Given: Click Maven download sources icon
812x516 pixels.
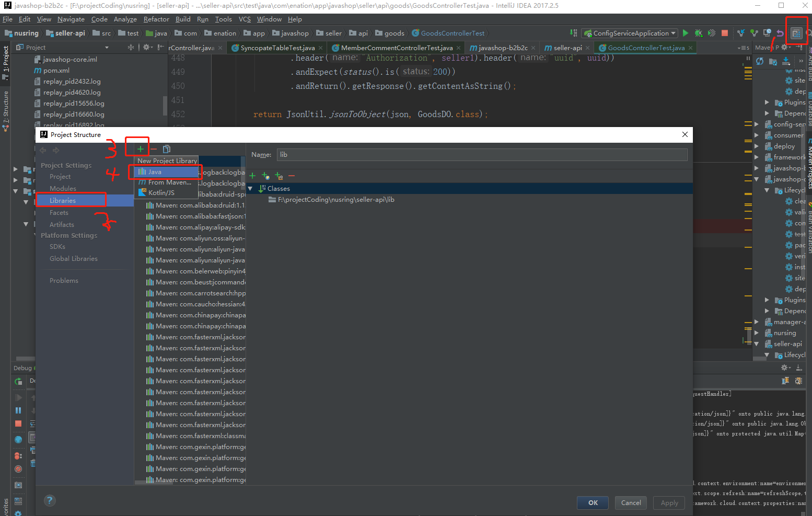Looking at the screenshot, I should click(x=786, y=61).
